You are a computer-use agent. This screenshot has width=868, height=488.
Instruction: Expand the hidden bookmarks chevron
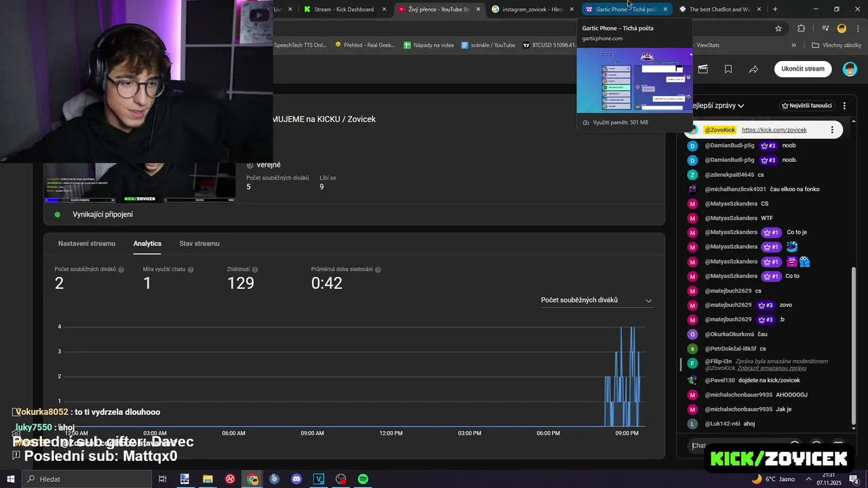click(x=793, y=45)
